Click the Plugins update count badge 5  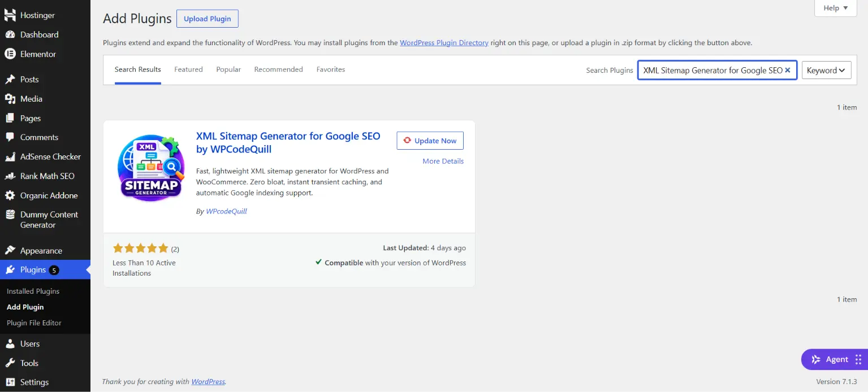pos(54,270)
